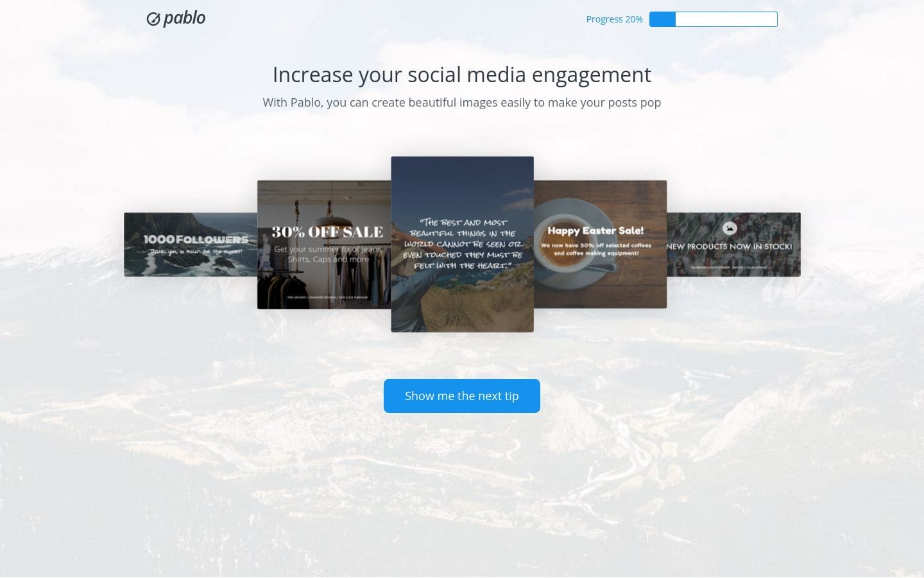Click the "Happy Easter Sale!" headline text

pos(595,231)
